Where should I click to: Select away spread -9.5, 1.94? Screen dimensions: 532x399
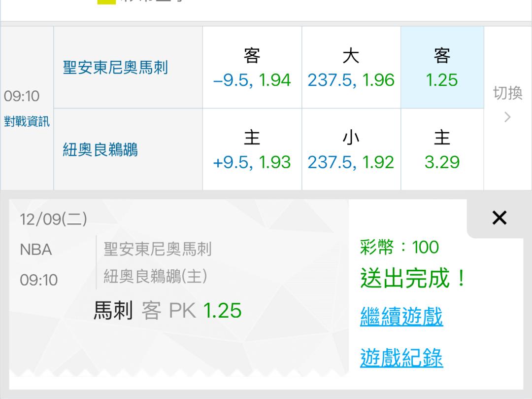coord(252,68)
